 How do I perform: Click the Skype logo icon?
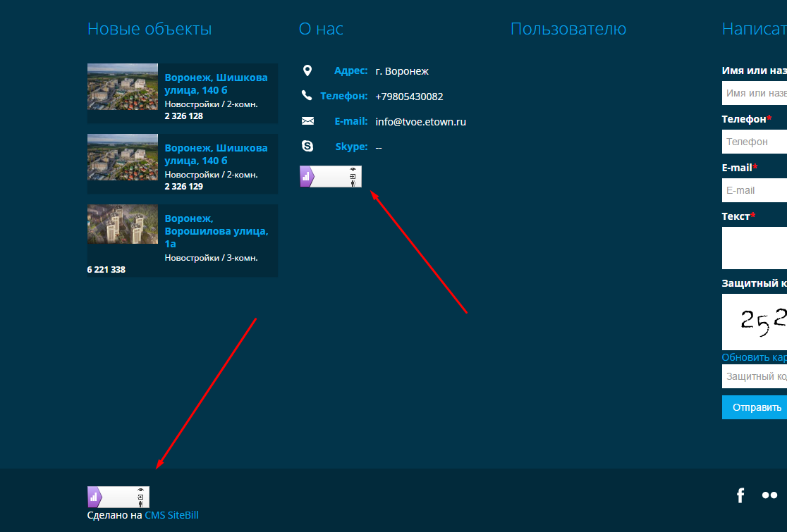tap(307, 147)
